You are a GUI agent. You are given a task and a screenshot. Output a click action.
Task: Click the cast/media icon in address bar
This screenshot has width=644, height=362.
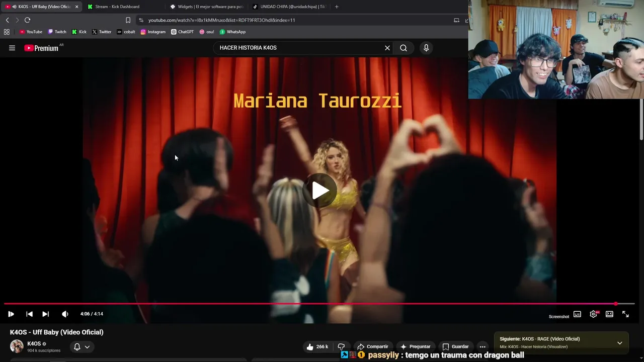pyautogui.click(x=456, y=20)
